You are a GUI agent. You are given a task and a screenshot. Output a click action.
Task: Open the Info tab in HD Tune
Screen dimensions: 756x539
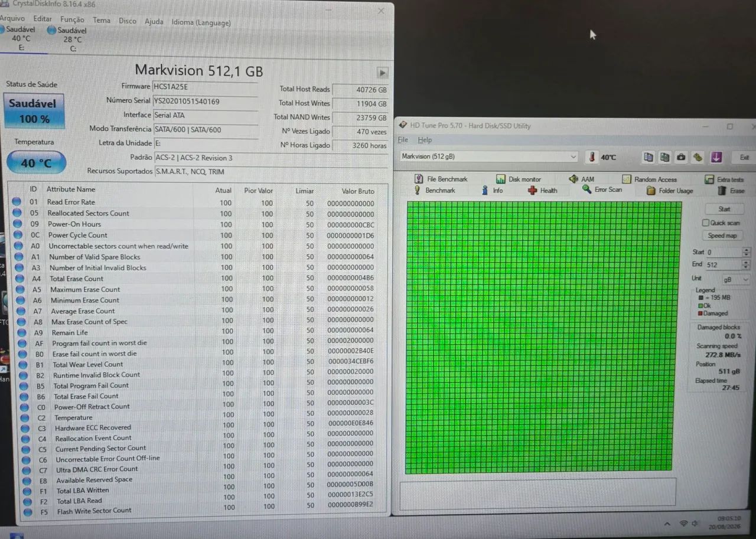point(492,190)
